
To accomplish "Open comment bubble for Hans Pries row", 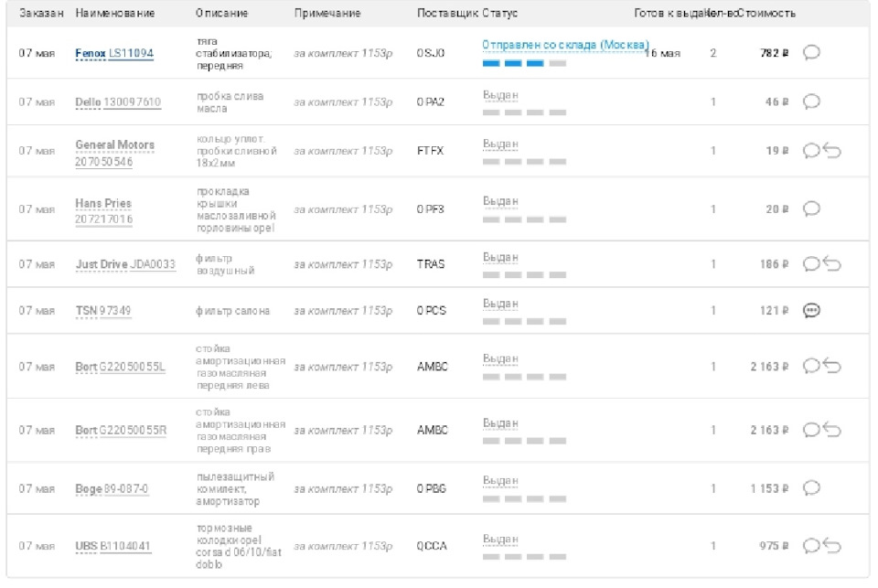I will tap(810, 208).
